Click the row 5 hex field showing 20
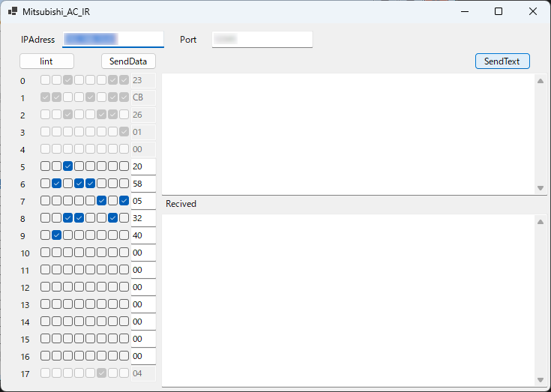Image resolution: width=551 pixels, height=392 pixels. (x=143, y=166)
